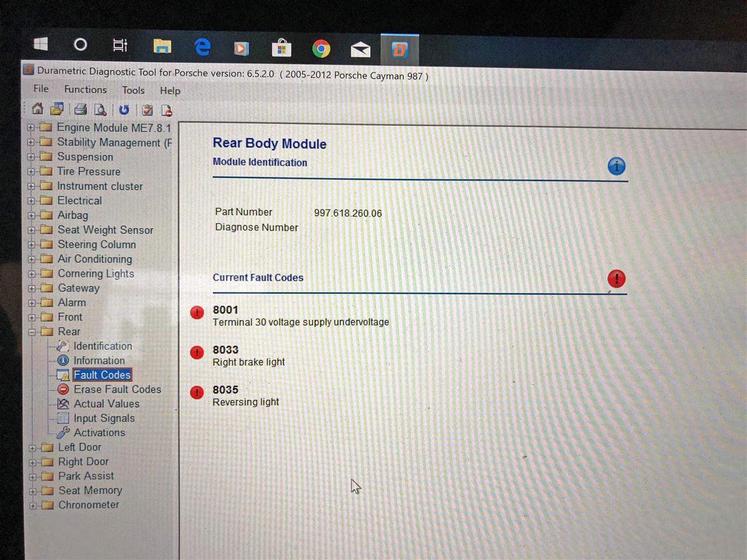747x560 pixels.
Task: Select Steering Column module
Action: point(96,244)
